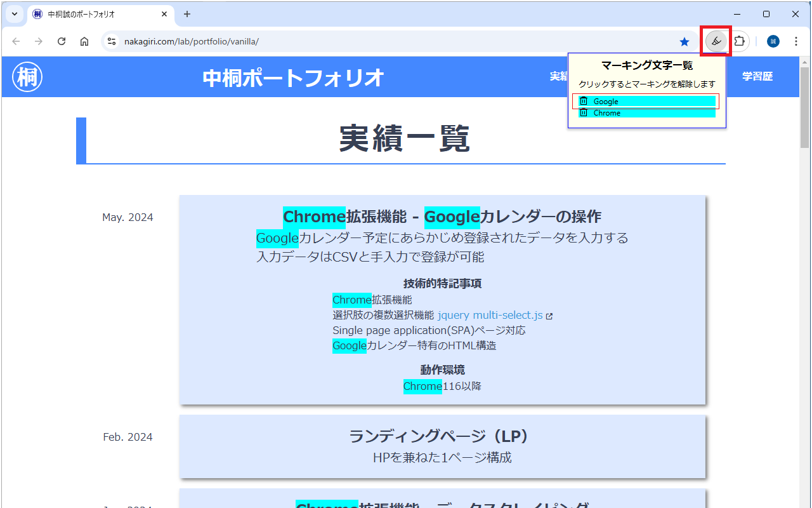Open the Chrome拡張機能 - Googleカレンダーの操作 card title
Screen dimensions: 812x508
[442, 217]
